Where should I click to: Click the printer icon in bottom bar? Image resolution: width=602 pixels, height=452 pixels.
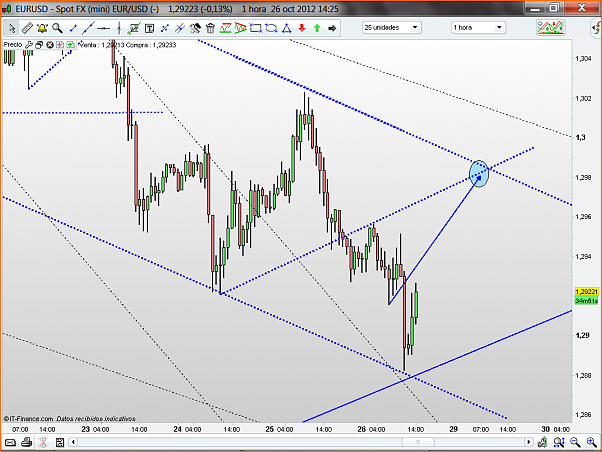[26, 442]
